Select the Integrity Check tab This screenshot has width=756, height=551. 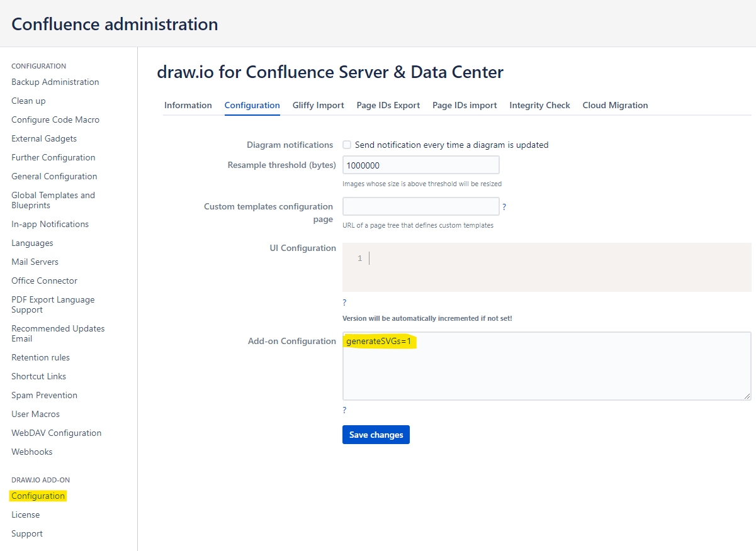539,105
